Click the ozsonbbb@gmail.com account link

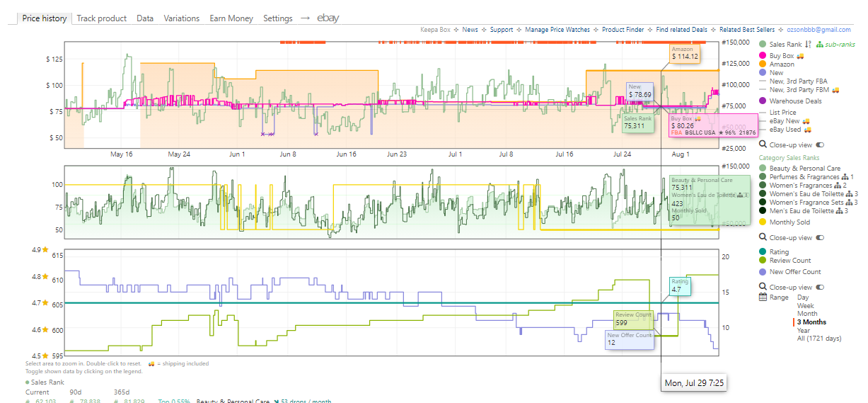coord(818,30)
